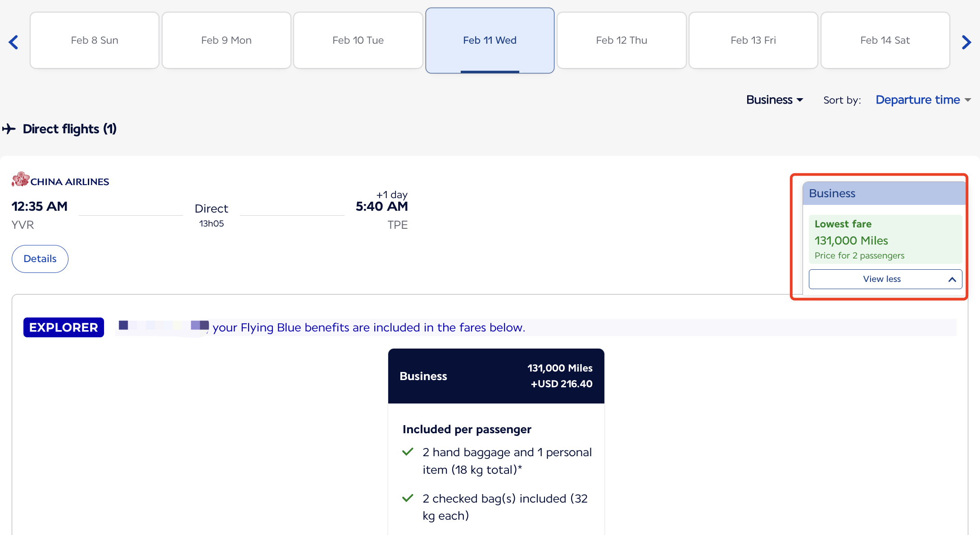This screenshot has height=535, width=980.
Task: Open the Business cabin class dropdown
Action: [x=774, y=100]
